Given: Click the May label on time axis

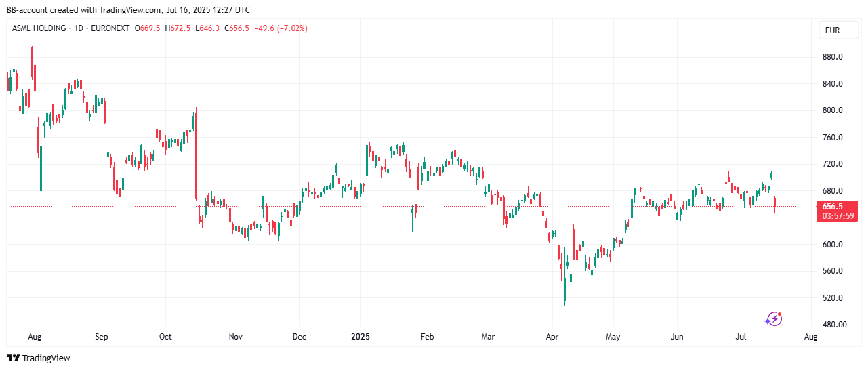Looking at the screenshot, I should pos(613,336).
